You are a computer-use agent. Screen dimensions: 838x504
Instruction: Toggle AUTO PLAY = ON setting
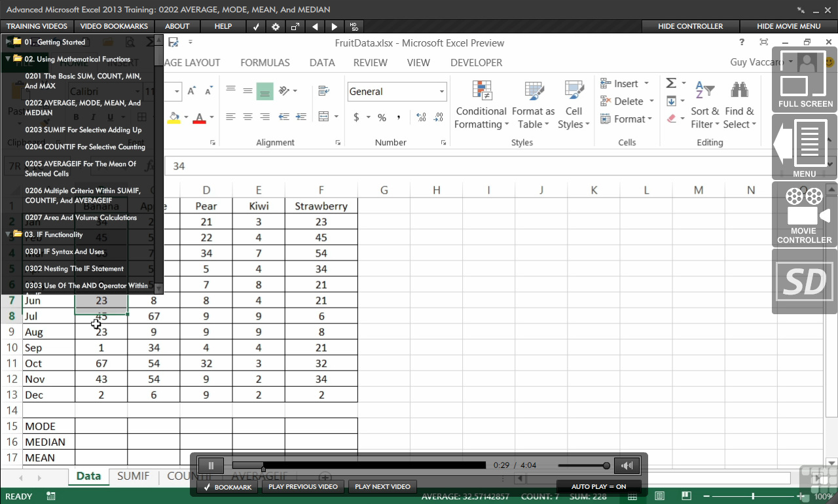tap(598, 487)
